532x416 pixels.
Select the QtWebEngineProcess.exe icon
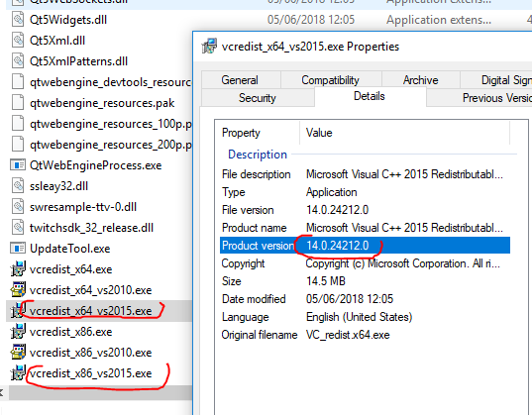[18, 165]
